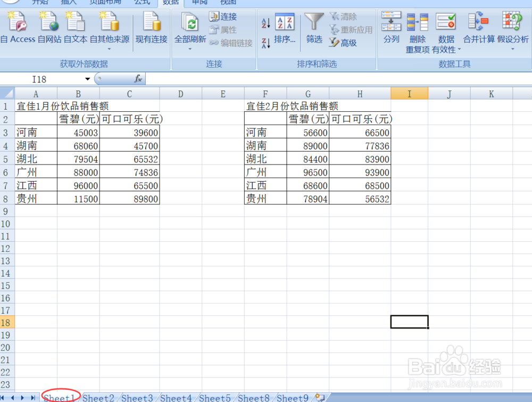Select row 18 header
The width and height of the screenshot is (532, 402).
click(x=7, y=323)
